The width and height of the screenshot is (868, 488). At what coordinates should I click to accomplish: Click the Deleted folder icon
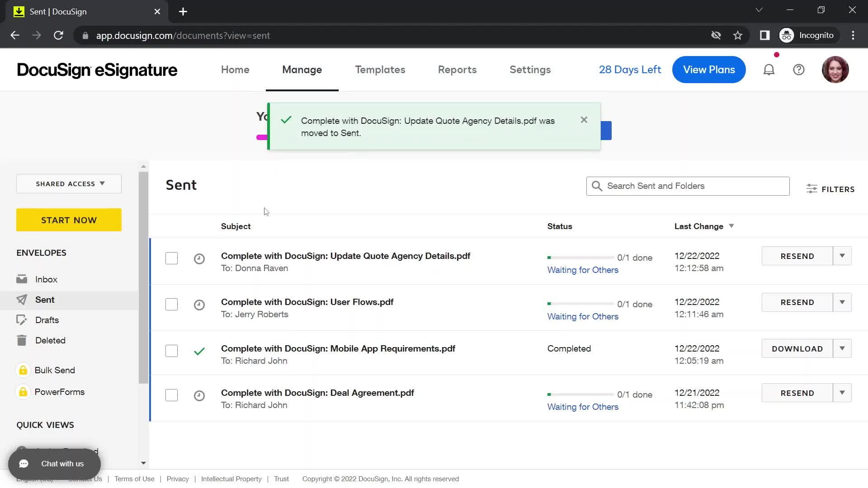21,340
